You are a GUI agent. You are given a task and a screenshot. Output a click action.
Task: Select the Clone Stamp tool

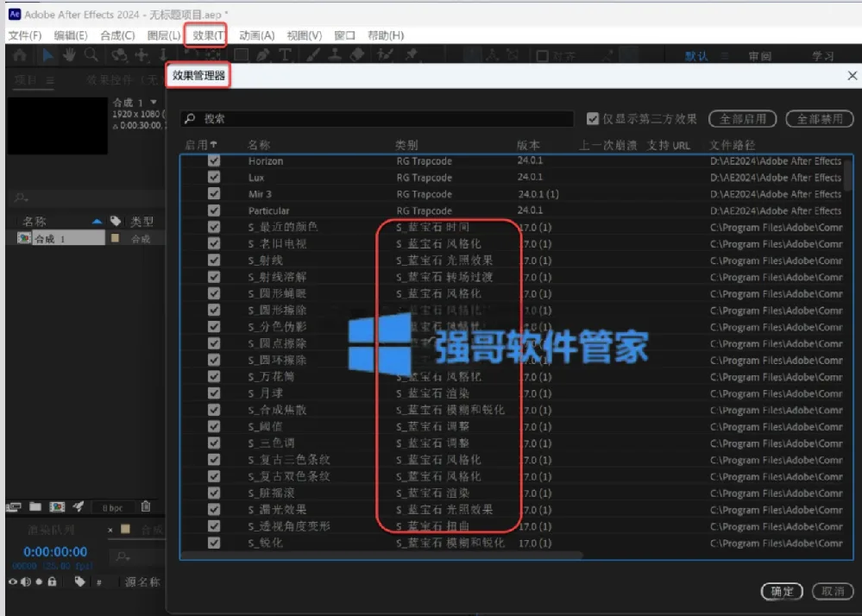[335, 55]
